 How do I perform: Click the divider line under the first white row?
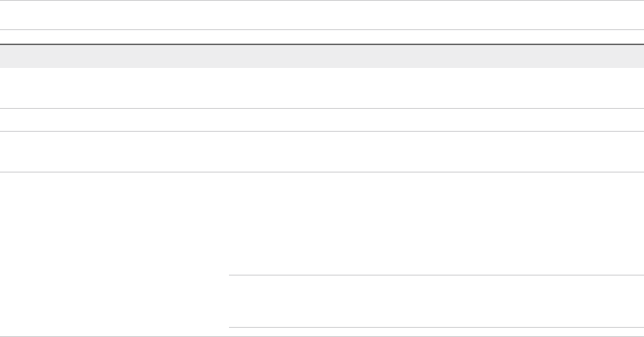(322, 108)
